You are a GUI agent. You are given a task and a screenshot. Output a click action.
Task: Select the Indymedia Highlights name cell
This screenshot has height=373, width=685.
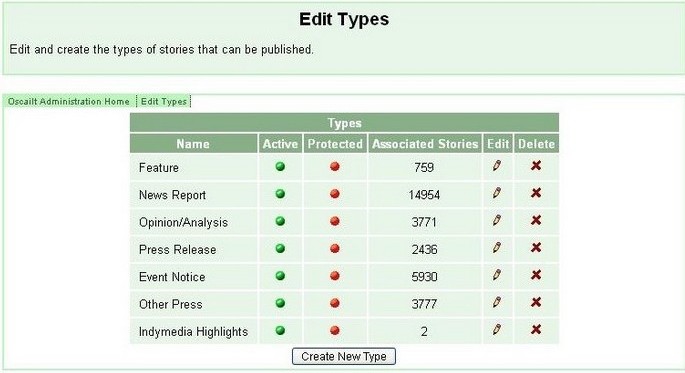[x=194, y=332]
